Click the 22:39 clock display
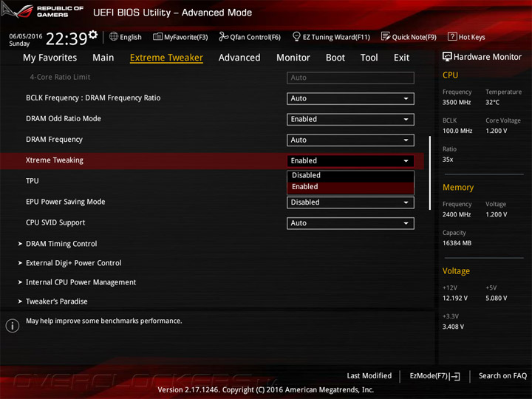 click(x=66, y=38)
